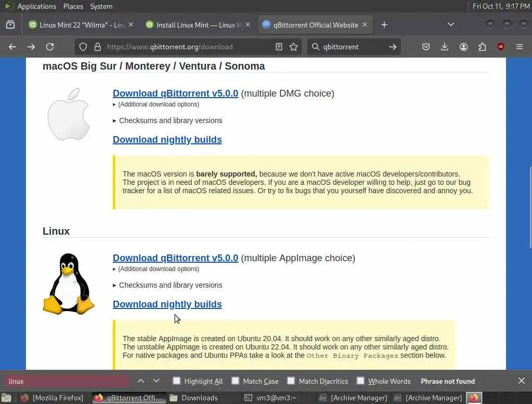Expand Linux checksums and library versions

[x=168, y=285]
